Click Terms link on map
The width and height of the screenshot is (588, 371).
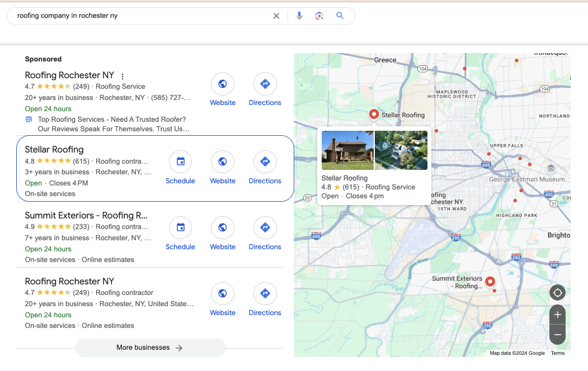[x=558, y=353]
